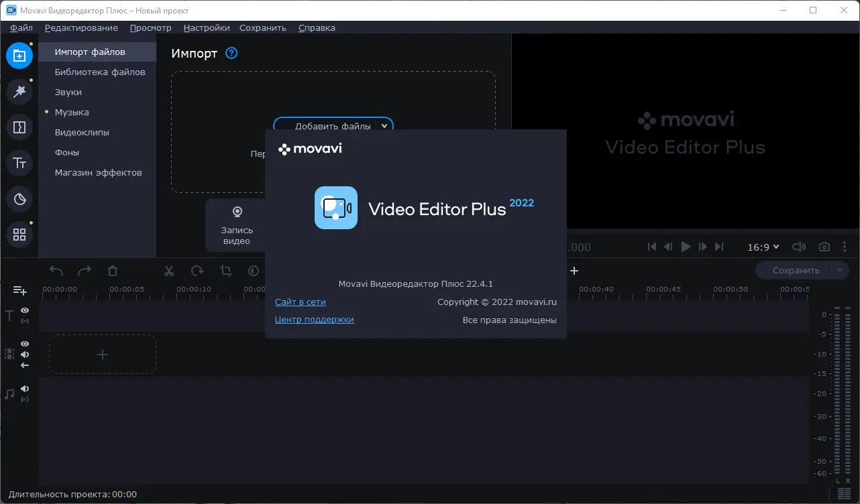The image size is (860, 504).
Task: Open the Import tab icon in left sidebar
Action: pos(19,56)
